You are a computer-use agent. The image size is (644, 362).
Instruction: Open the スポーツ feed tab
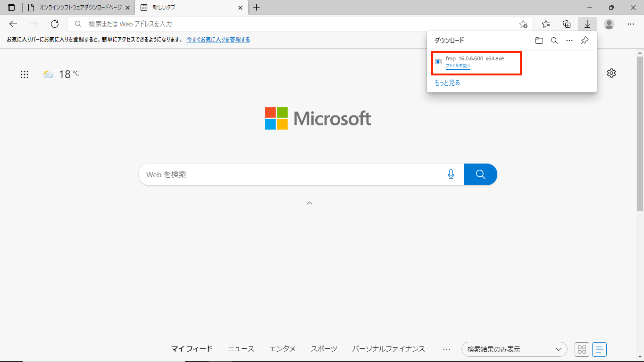click(x=324, y=349)
